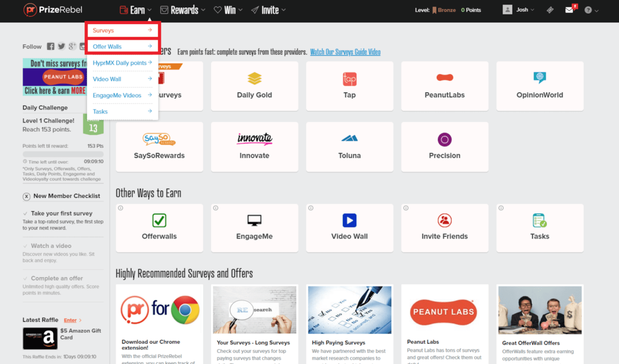Open the help question mark dropdown
This screenshot has height=364, width=619.
[591, 10]
